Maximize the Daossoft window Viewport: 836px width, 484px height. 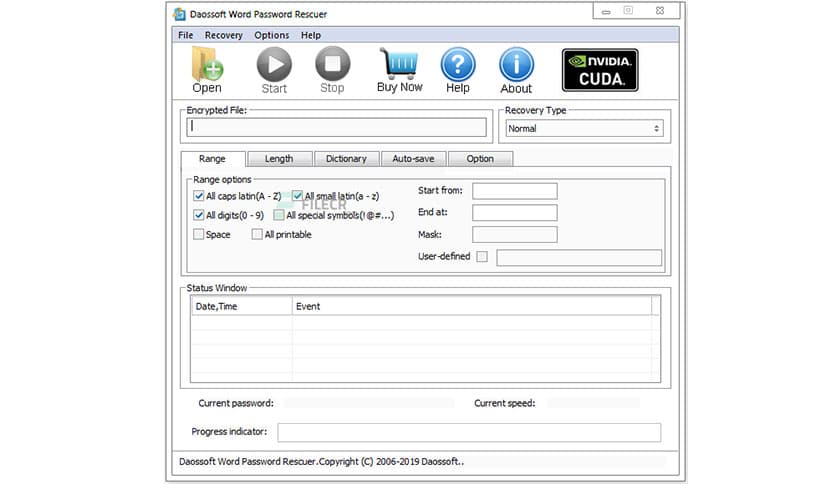click(x=629, y=11)
